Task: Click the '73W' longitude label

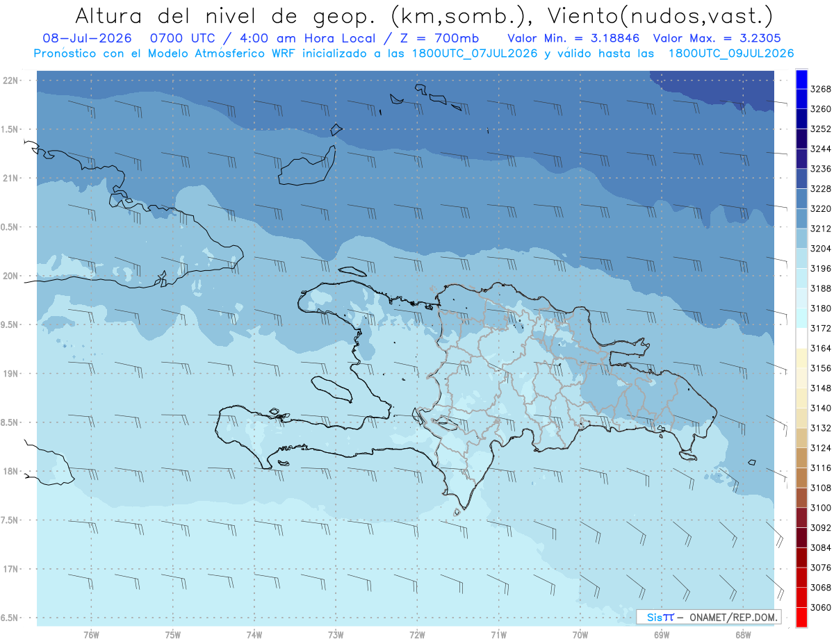Action: (x=336, y=634)
